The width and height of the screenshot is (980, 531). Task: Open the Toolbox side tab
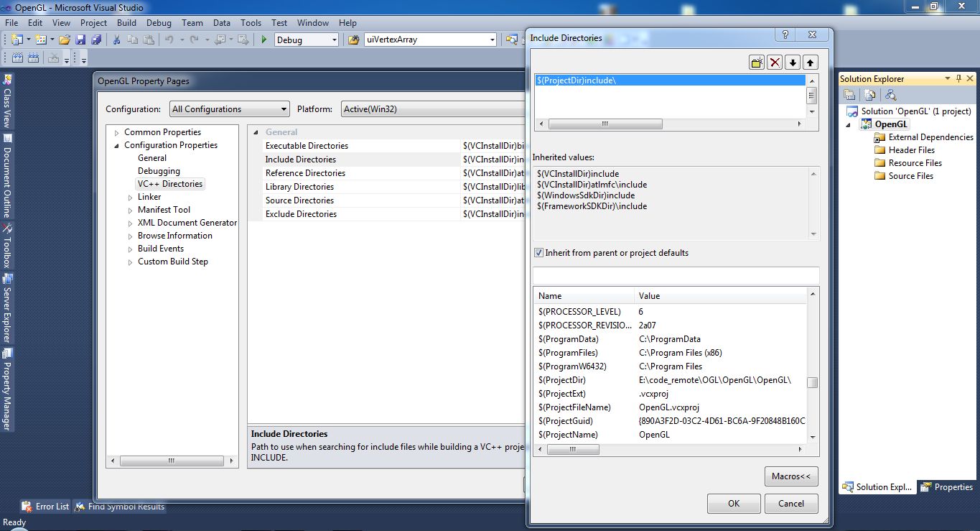point(7,246)
